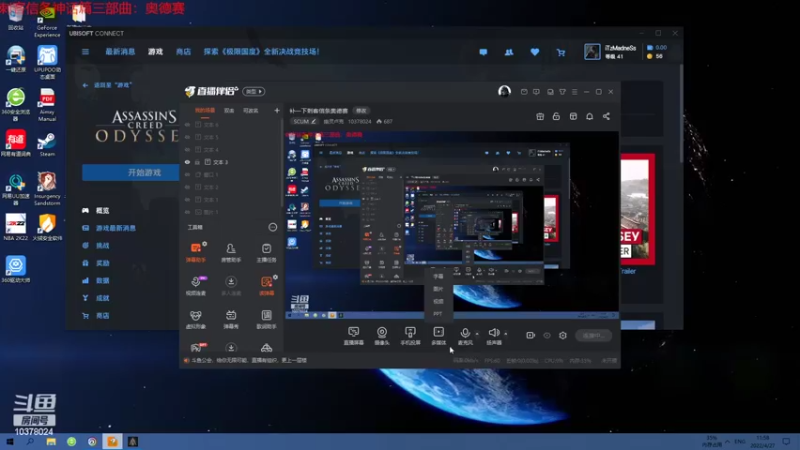Click the 直播中 streaming status button
The image size is (800, 450).
[593, 335]
